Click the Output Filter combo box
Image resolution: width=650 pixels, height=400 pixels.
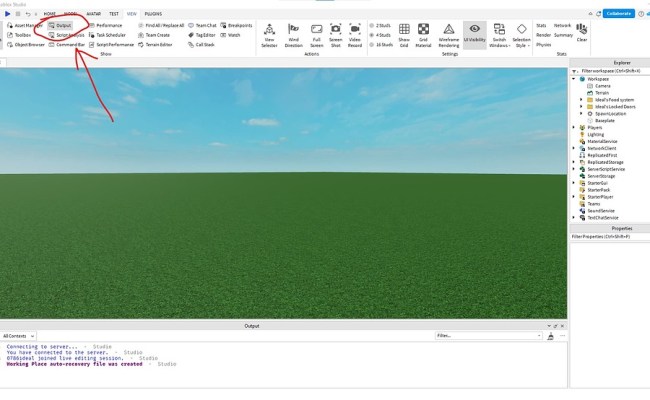tap(488, 335)
